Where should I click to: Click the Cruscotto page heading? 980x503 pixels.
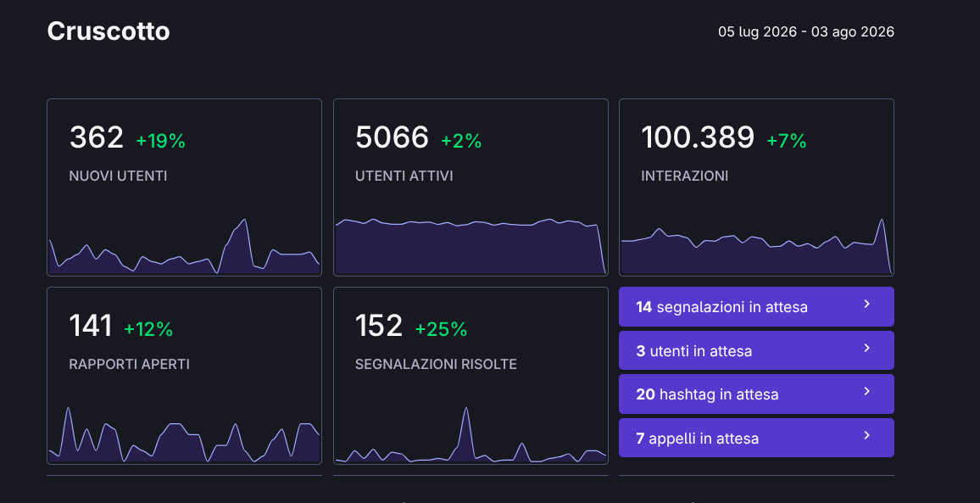click(109, 31)
